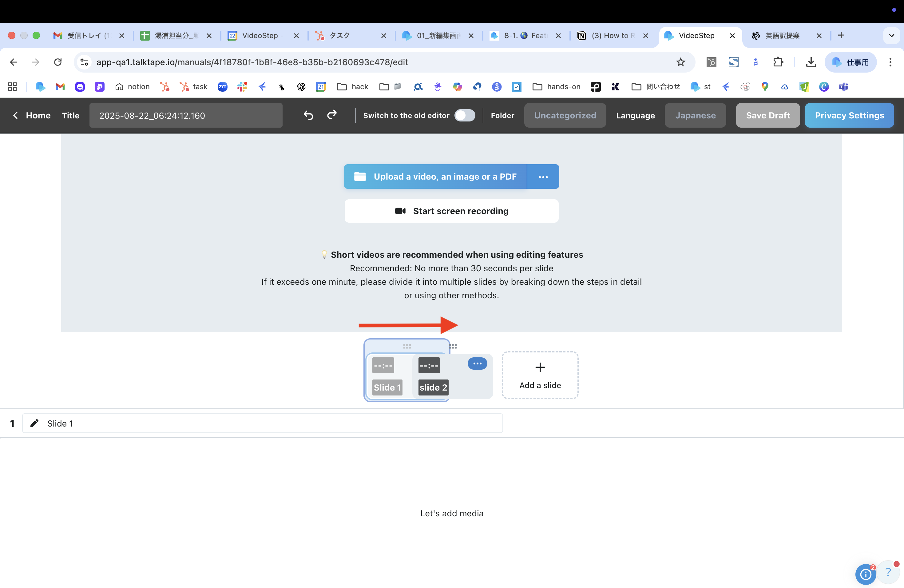Open the info notifications icon
This screenshot has height=588, width=904.
[x=865, y=574]
